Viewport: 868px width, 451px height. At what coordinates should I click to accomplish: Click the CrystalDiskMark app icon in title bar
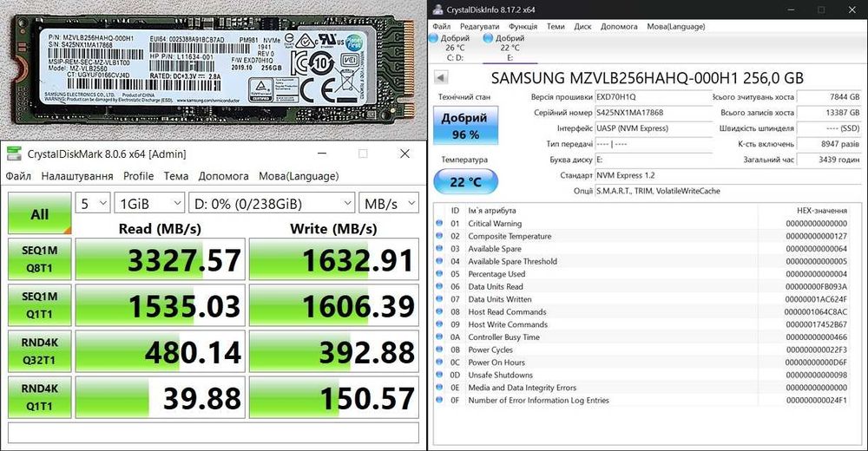[14, 154]
